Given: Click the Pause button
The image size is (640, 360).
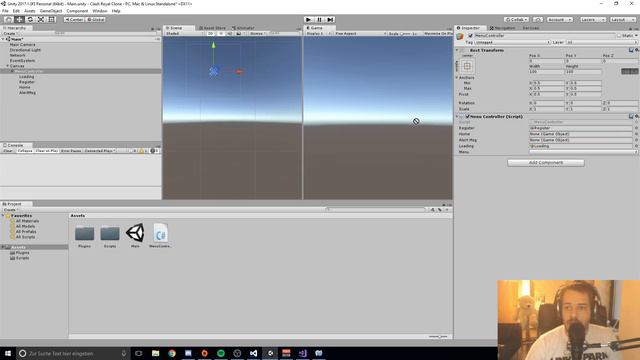Looking at the screenshot, I should coord(320,20).
